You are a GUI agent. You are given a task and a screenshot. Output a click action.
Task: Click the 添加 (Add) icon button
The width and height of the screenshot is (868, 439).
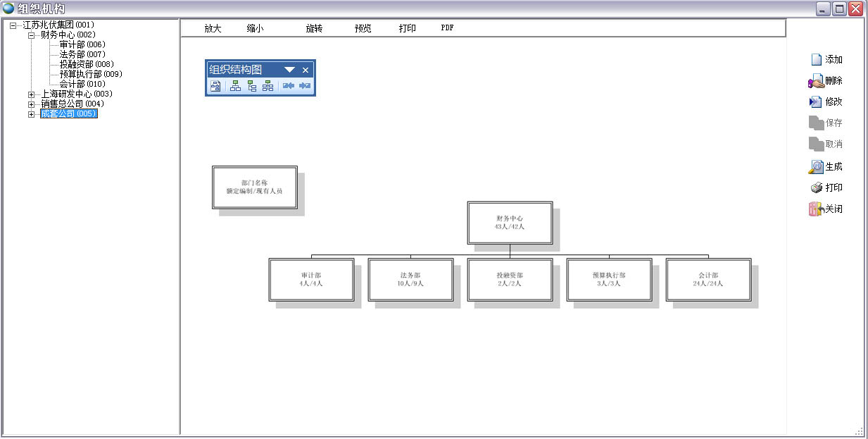[817, 60]
